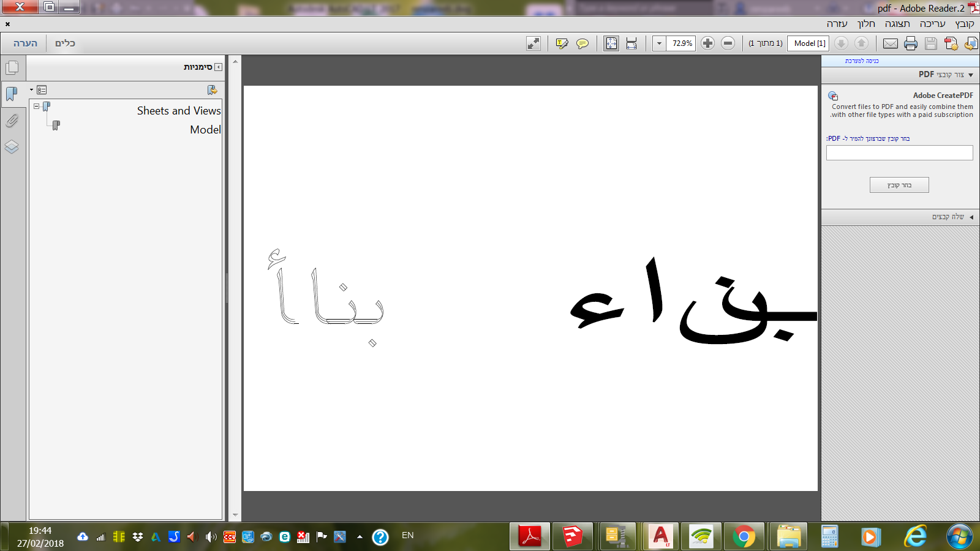This screenshot has height=551, width=980.
Task: Click the PDF conversion file input field
Action: coord(899,152)
